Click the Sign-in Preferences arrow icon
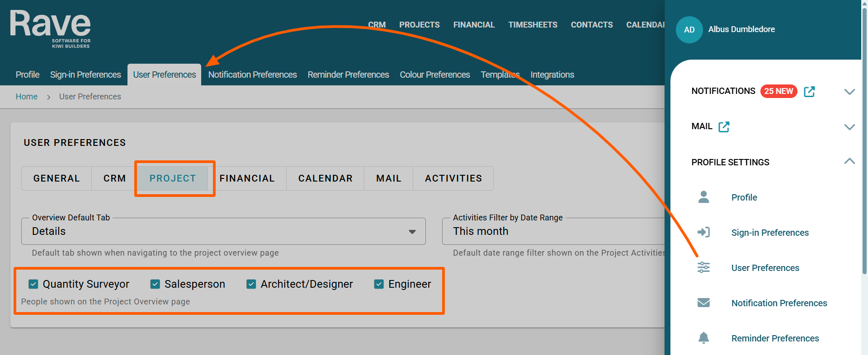The image size is (868, 355). 703,232
